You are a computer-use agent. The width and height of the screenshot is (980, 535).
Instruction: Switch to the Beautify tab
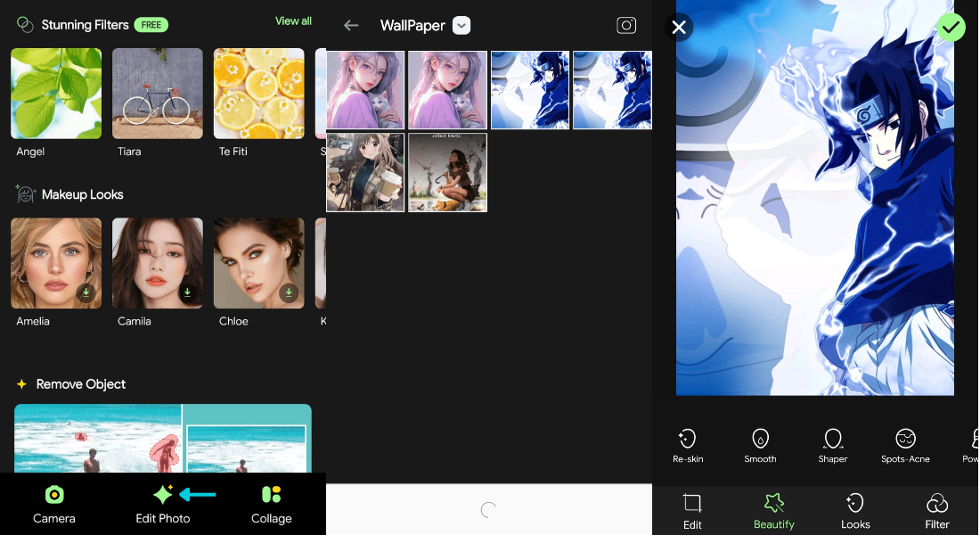click(773, 511)
